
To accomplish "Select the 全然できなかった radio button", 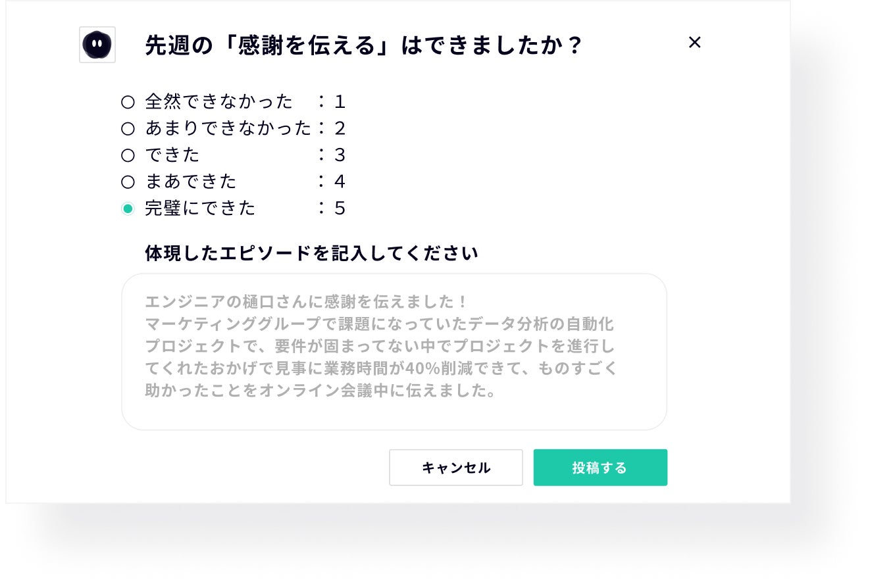I will pos(128,102).
